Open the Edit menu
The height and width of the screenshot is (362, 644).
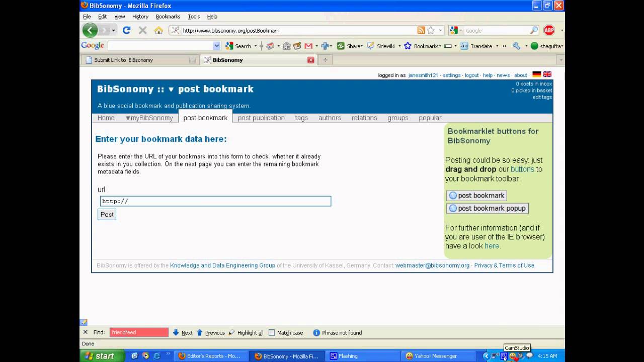(x=103, y=17)
